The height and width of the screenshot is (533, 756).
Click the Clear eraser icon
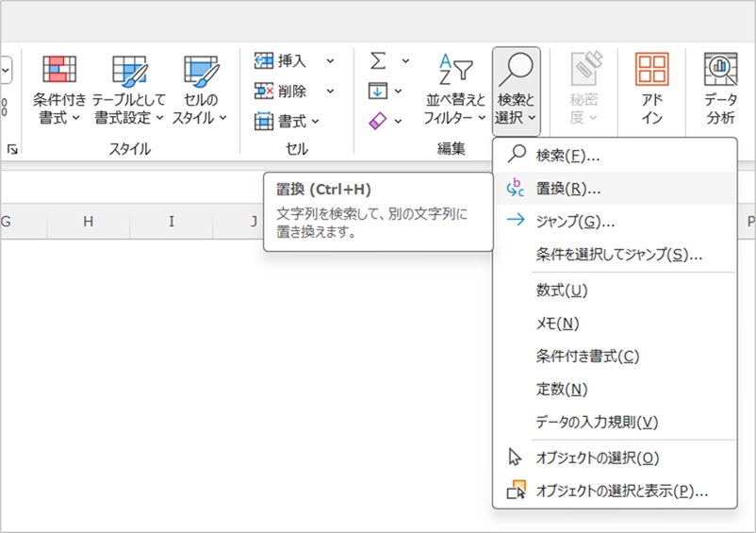tap(378, 121)
